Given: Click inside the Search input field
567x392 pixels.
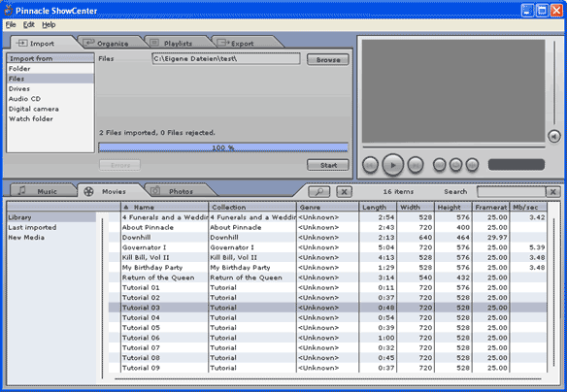Looking at the screenshot, I should pyautogui.click(x=511, y=192).
